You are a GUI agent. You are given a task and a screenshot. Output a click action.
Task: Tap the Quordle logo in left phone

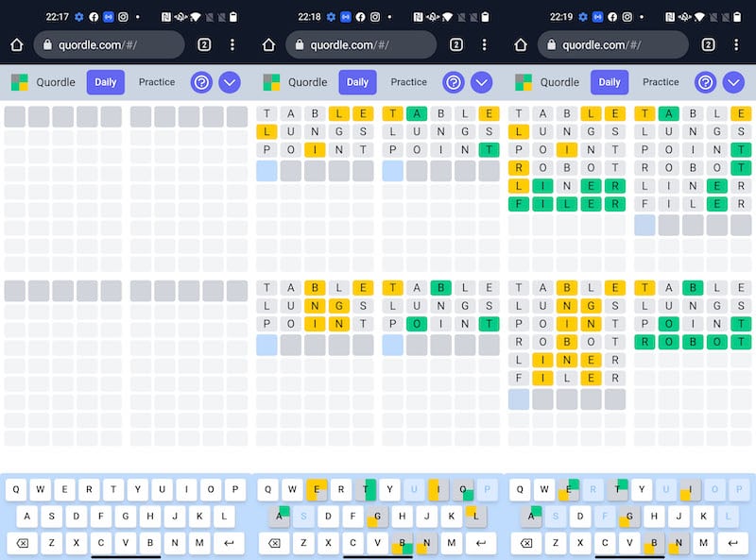click(x=20, y=82)
